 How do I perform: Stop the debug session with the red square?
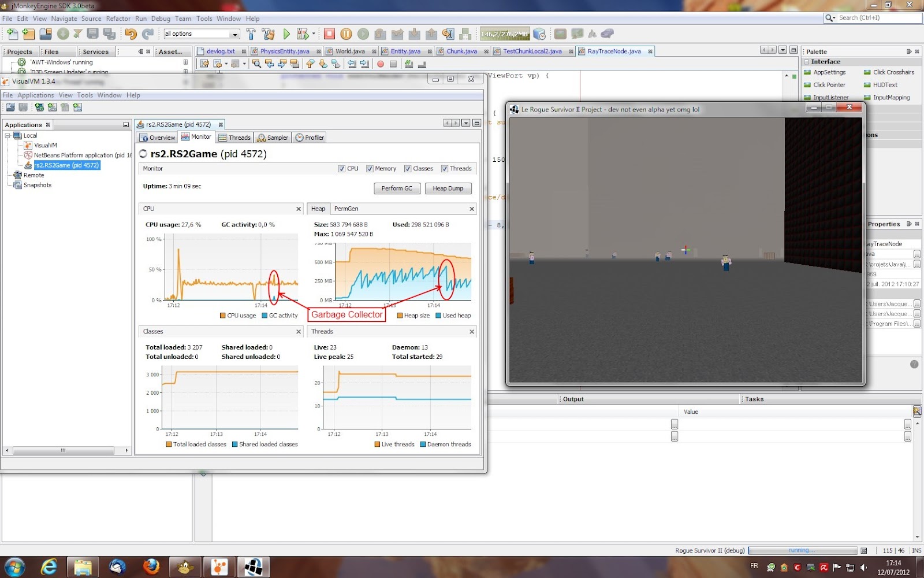pos(329,34)
